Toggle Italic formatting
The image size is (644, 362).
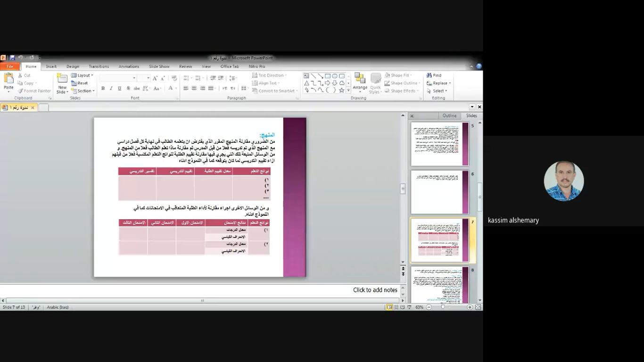(111, 89)
